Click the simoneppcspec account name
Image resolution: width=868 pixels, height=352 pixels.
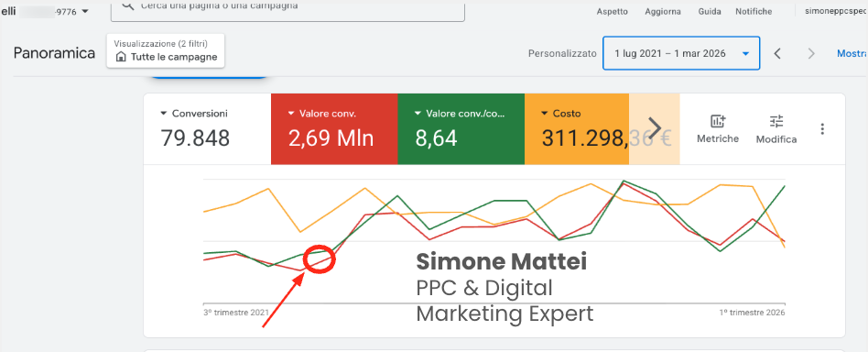(836, 12)
